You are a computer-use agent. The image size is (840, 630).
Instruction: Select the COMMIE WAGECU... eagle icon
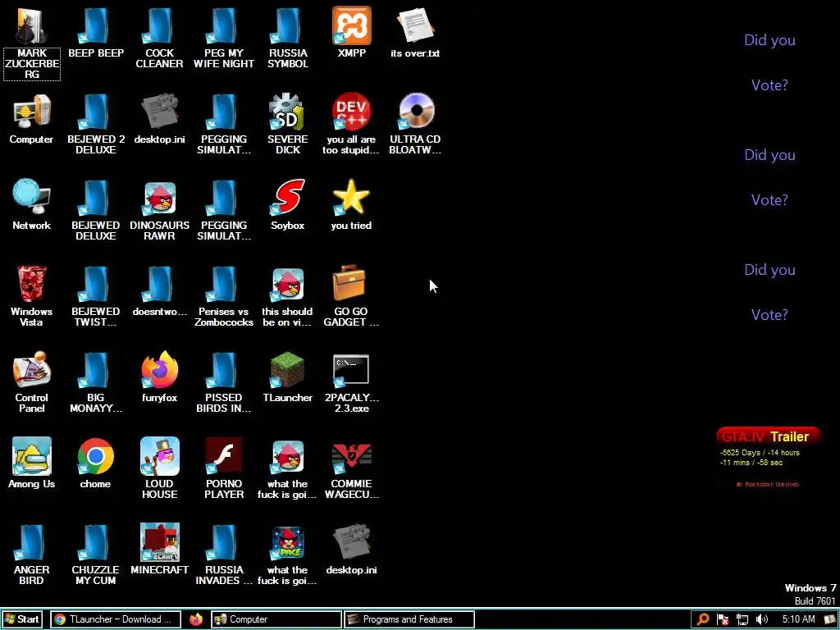point(351,457)
